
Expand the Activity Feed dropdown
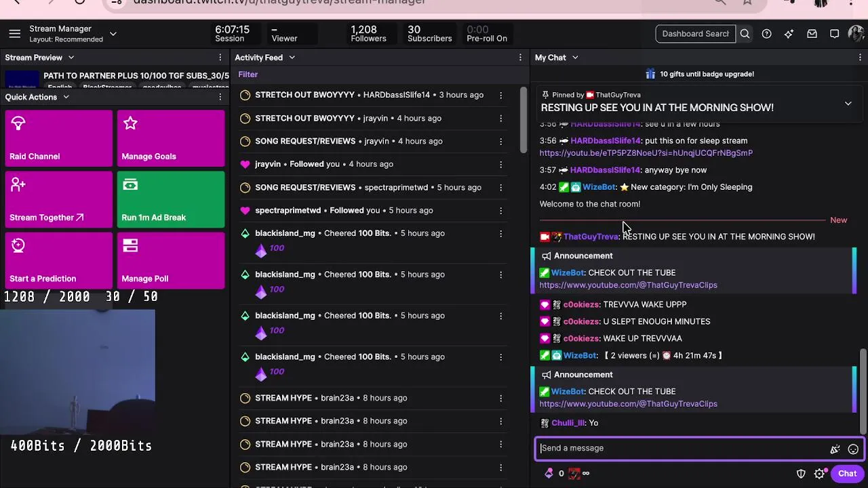pyautogui.click(x=292, y=58)
